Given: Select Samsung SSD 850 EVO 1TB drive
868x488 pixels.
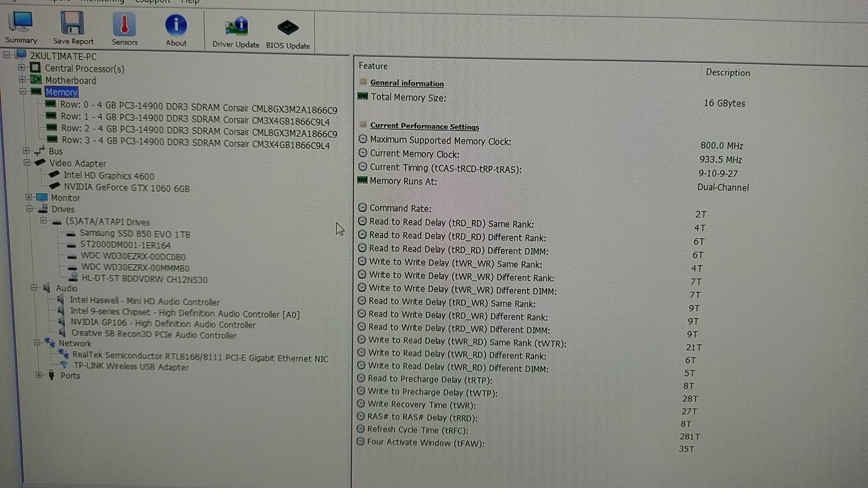Looking at the screenshot, I should coord(135,234).
